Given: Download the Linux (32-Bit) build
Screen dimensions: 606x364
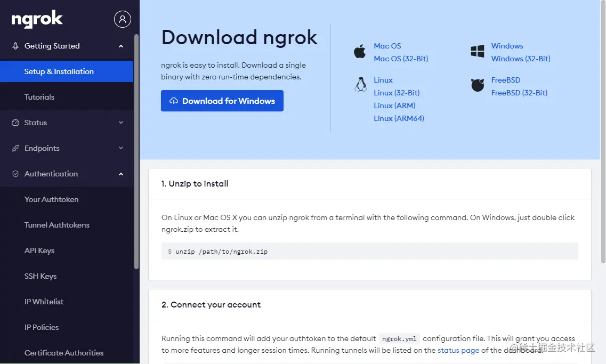Looking at the screenshot, I should coord(397,93).
